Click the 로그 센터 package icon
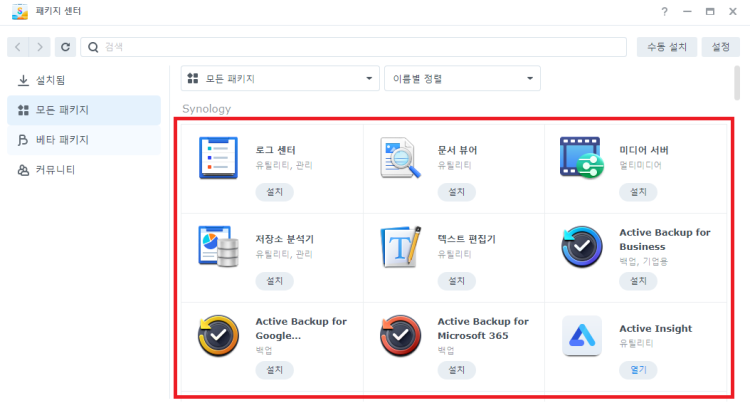Viewport: 750px width, 408px height. (219, 158)
